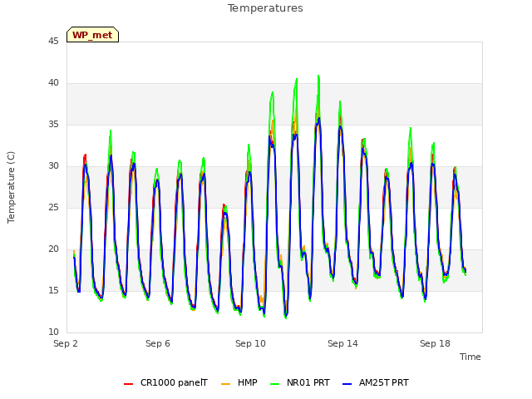Click the WP_met annotation label
Screen dimensions: 532x399
(92, 35)
